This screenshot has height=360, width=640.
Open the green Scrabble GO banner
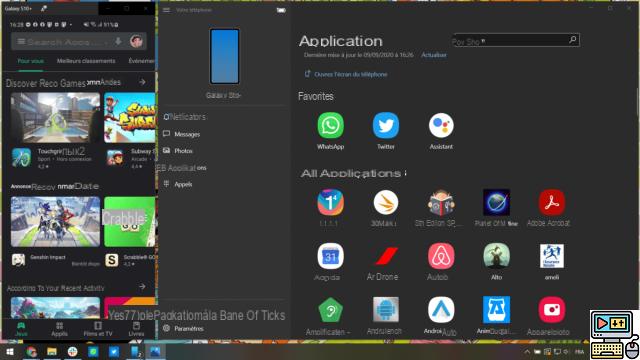(x=130, y=222)
